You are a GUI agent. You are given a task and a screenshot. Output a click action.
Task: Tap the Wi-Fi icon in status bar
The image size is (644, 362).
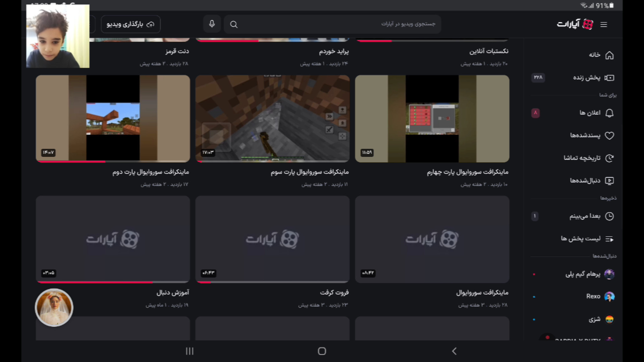tap(584, 5)
